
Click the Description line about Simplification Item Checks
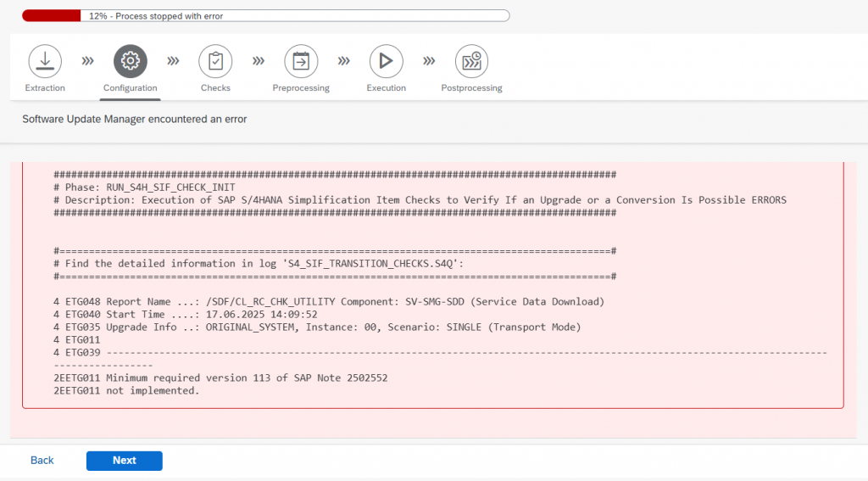coord(420,200)
